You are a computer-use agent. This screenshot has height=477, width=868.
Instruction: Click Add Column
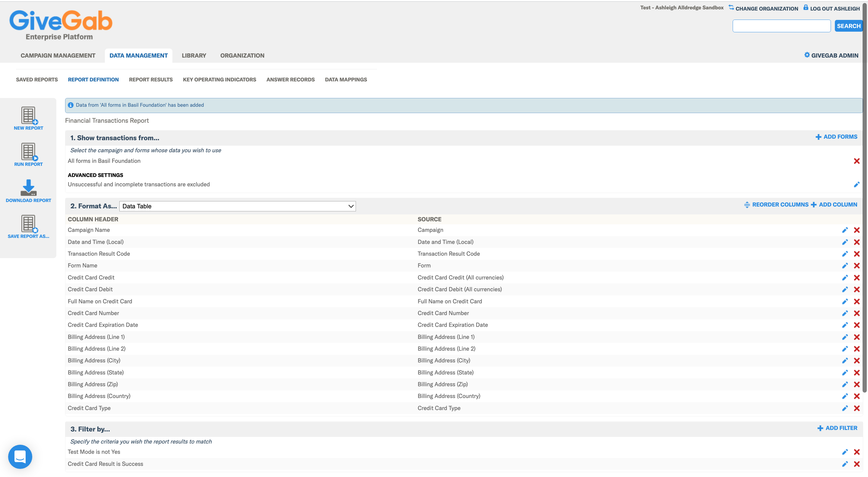pos(834,205)
